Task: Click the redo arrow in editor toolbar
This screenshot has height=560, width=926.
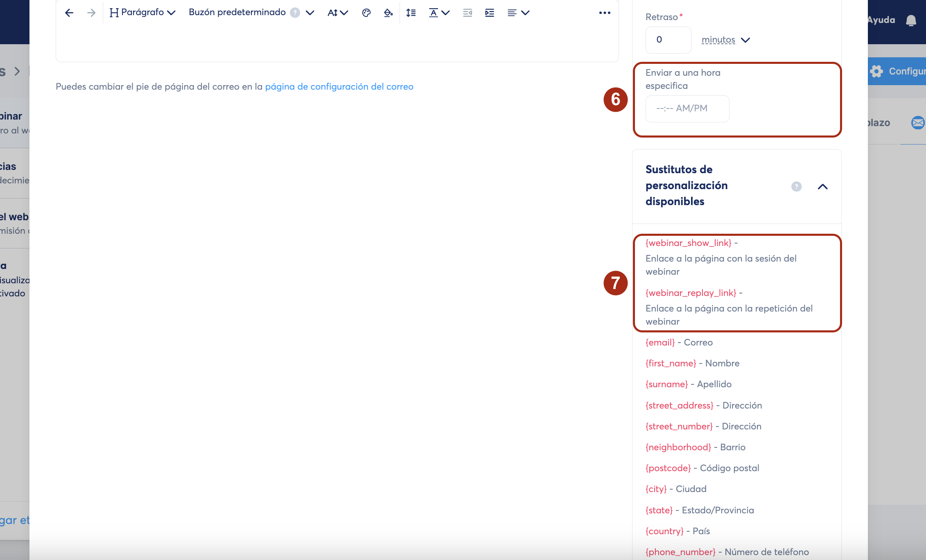Action: coord(91,13)
